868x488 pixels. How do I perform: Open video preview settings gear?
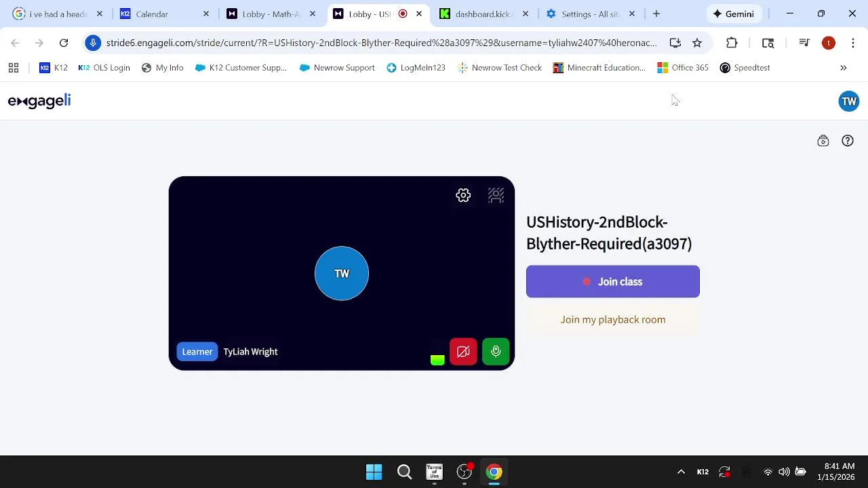[463, 196]
